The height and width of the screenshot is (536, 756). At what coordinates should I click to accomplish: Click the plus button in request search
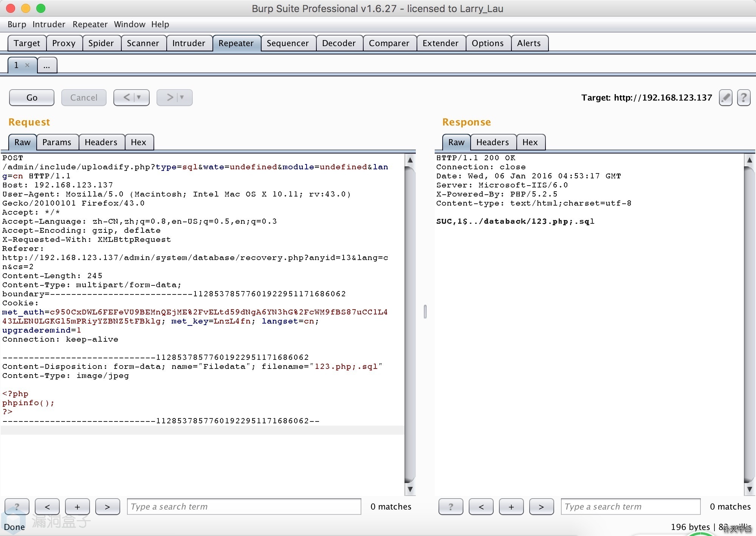(77, 507)
